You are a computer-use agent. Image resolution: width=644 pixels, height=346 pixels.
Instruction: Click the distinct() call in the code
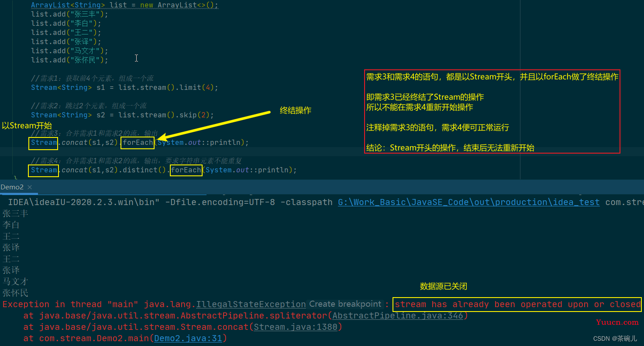point(142,170)
